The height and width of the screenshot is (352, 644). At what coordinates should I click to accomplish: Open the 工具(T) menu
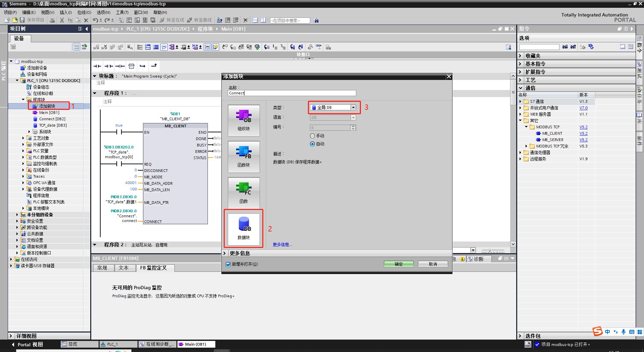pos(122,12)
